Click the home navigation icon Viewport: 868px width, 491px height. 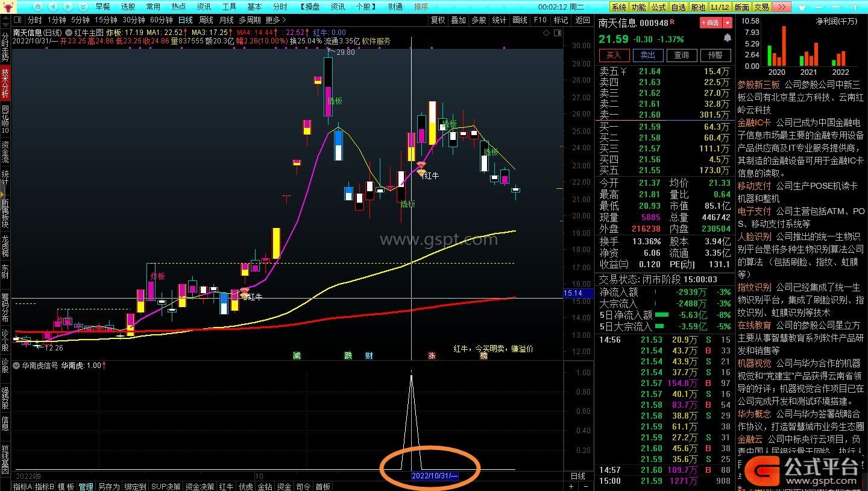pos(37,7)
